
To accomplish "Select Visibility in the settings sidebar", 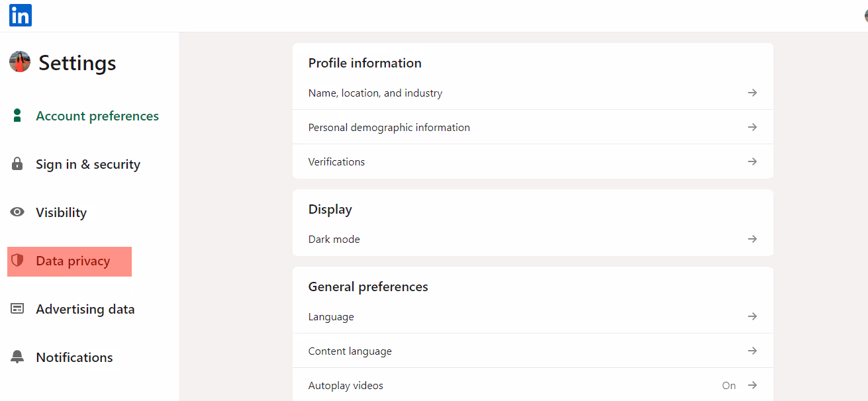I will (x=61, y=212).
